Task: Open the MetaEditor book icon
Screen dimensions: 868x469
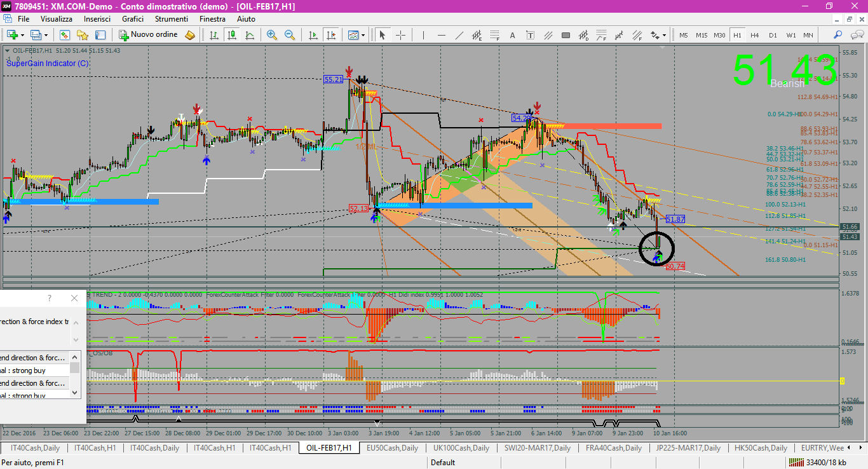Action: coord(190,35)
